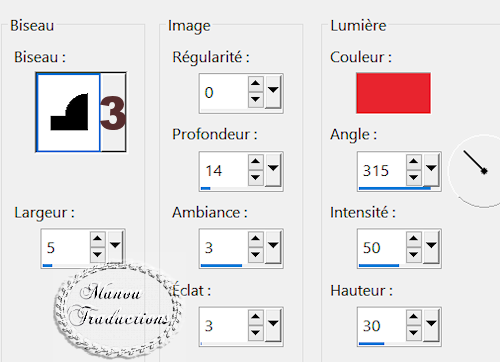The height and width of the screenshot is (362, 500).
Task: Open the Régularité slider dropdown
Action: 273,92
